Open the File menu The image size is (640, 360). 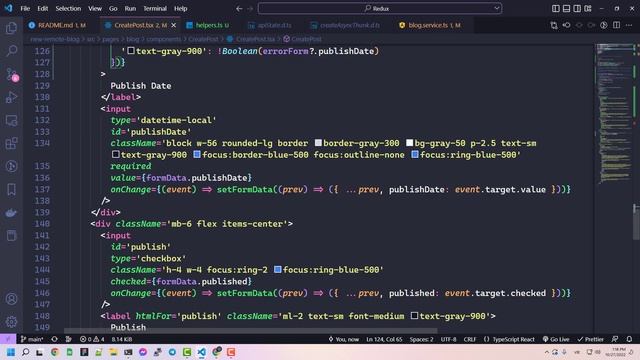click(25, 9)
